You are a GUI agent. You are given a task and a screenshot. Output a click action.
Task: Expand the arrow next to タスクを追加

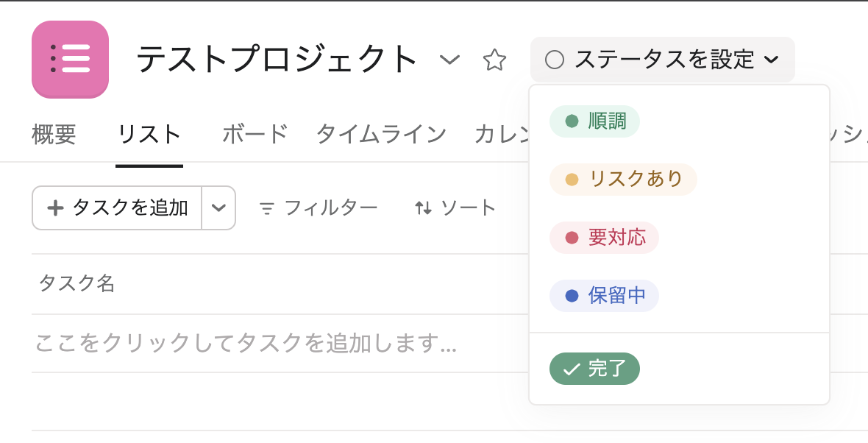[218, 208]
